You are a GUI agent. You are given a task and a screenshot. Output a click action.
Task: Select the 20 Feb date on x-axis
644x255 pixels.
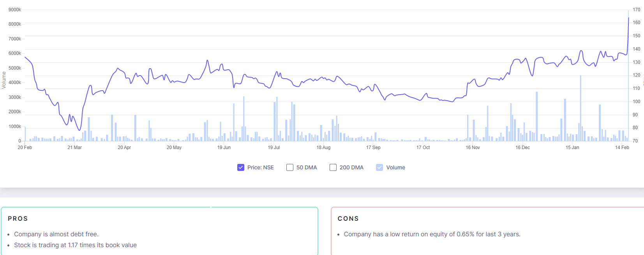[x=25, y=148]
